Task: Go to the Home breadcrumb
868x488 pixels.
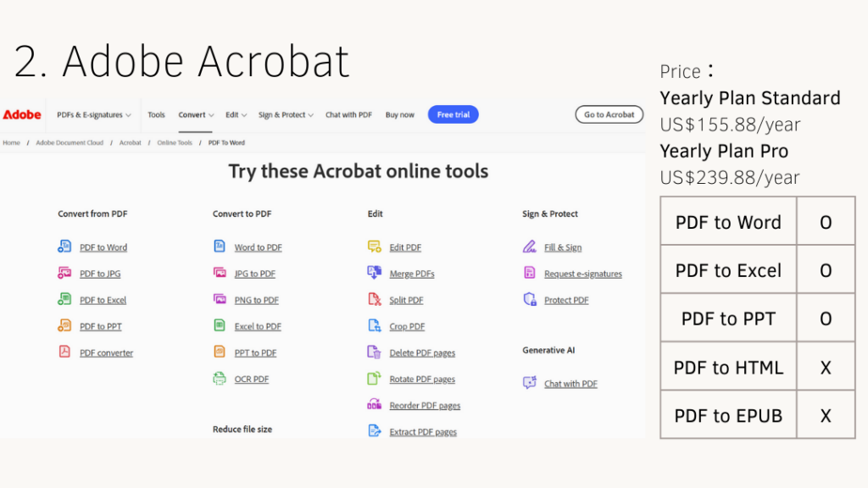Action: 11,142
